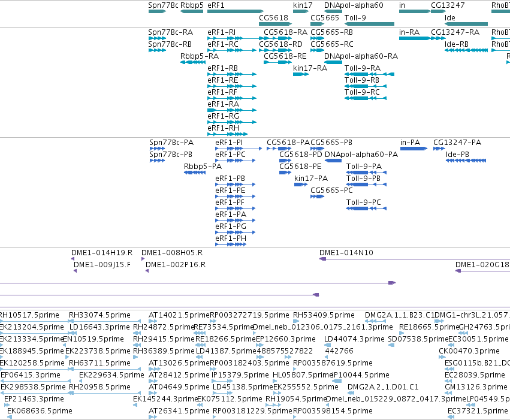Select the DME1-014N10 BAC label
Viewport: 510px width, 420px height.
coord(346,253)
